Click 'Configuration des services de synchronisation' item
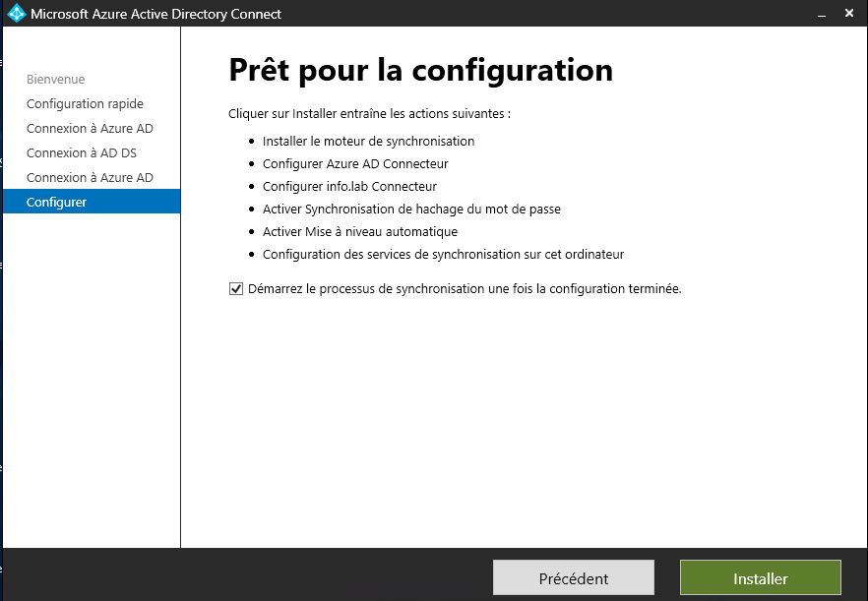The height and width of the screenshot is (601, 868). 443,255
